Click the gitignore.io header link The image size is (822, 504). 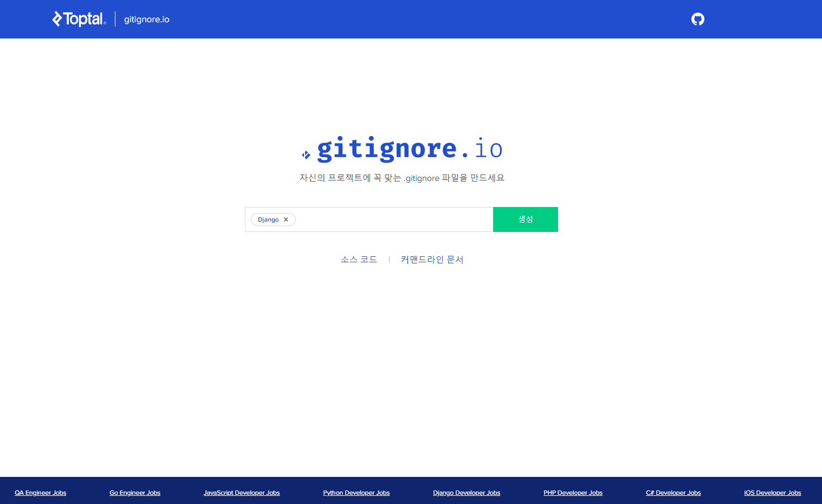tap(147, 20)
